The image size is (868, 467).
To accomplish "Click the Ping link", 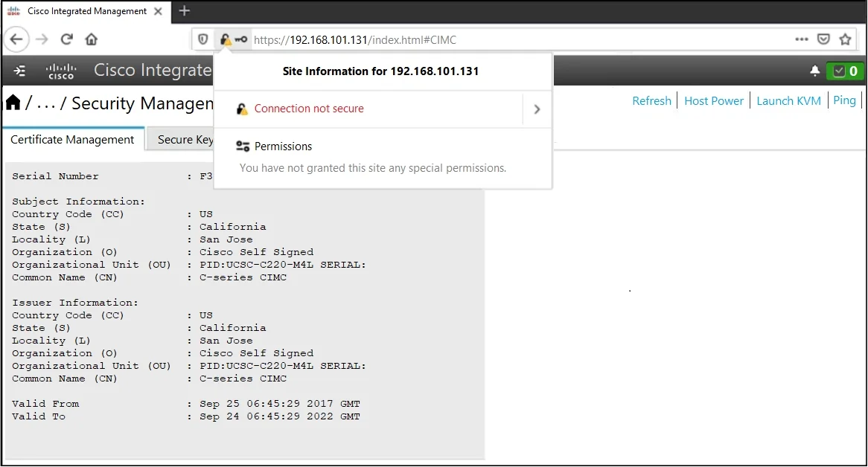I will [845, 100].
